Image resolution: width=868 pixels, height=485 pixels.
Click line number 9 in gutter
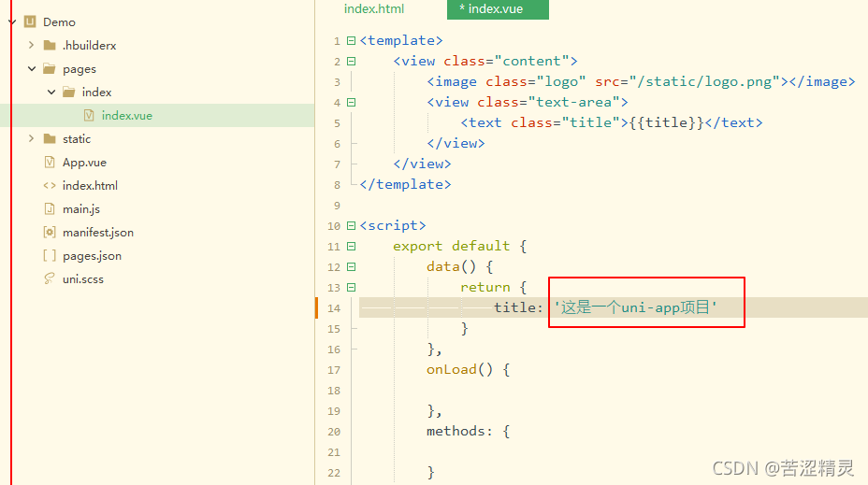337,206
